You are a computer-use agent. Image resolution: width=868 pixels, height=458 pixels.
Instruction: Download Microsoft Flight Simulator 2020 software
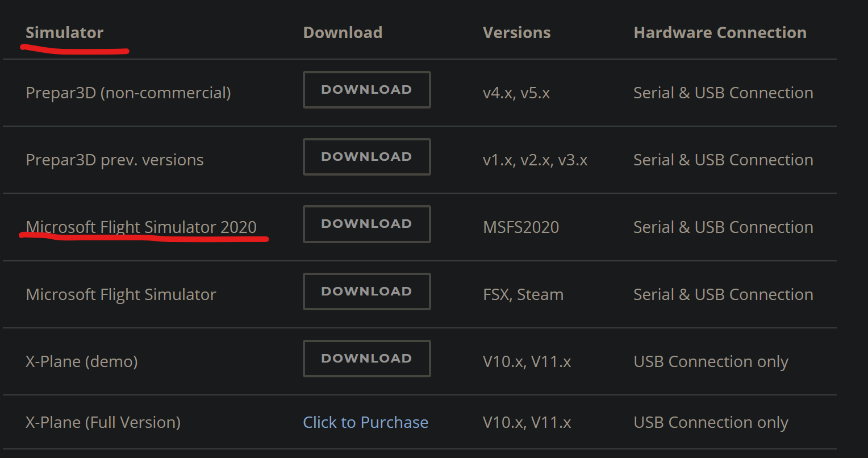[x=366, y=224]
